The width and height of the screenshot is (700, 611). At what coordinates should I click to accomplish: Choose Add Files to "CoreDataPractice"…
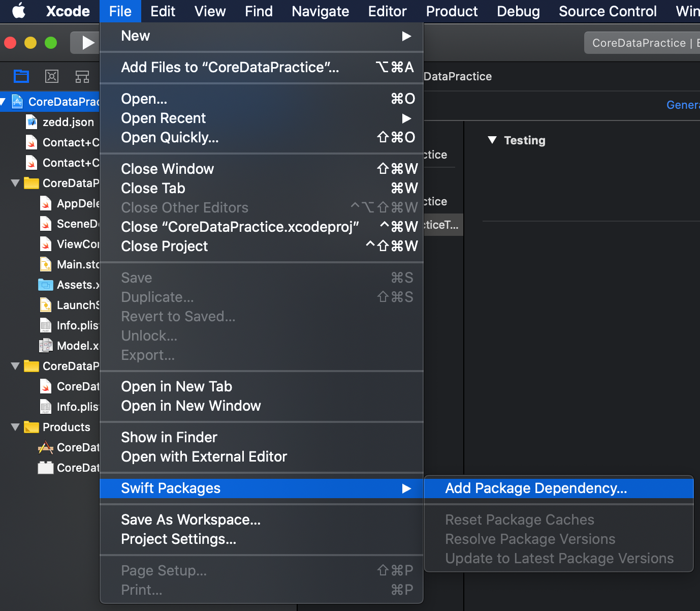click(262, 67)
